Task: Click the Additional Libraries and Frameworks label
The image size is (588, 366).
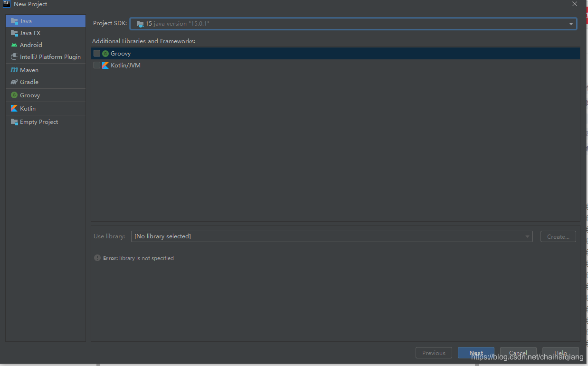Action: (x=143, y=41)
